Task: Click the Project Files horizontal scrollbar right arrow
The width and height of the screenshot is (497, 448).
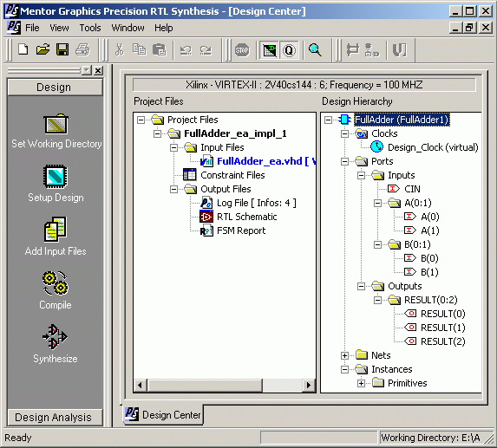Action: (x=308, y=386)
